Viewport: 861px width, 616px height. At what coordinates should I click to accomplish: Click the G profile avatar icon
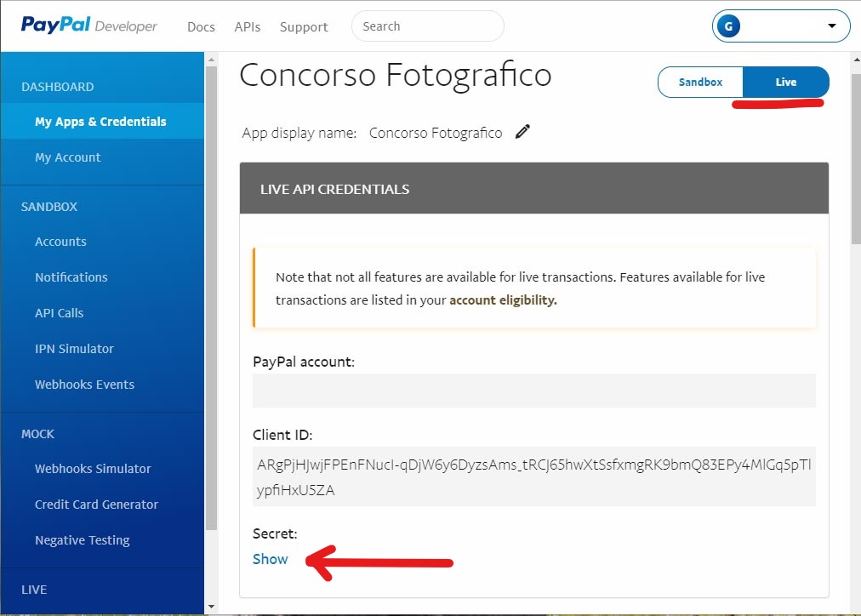(728, 26)
